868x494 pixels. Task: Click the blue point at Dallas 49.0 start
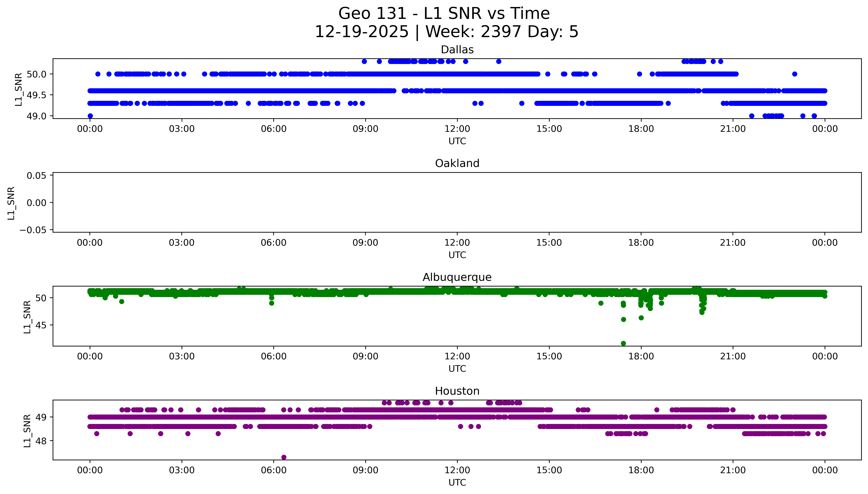90,116
